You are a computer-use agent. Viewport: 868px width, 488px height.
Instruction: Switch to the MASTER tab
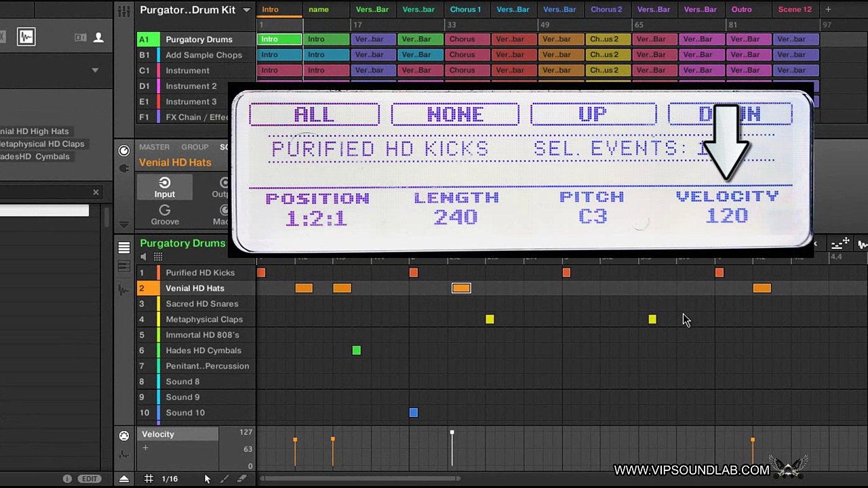[x=155, y=147]
